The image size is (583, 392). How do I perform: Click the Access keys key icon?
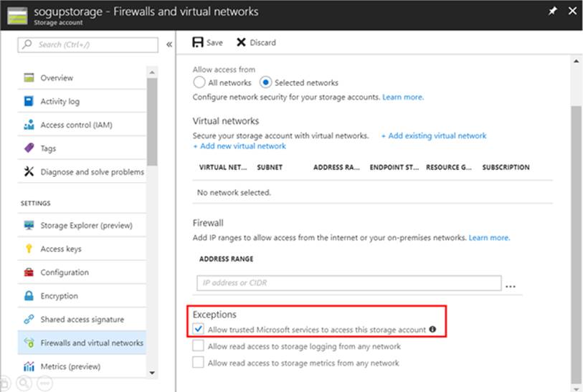pos(29,249)
